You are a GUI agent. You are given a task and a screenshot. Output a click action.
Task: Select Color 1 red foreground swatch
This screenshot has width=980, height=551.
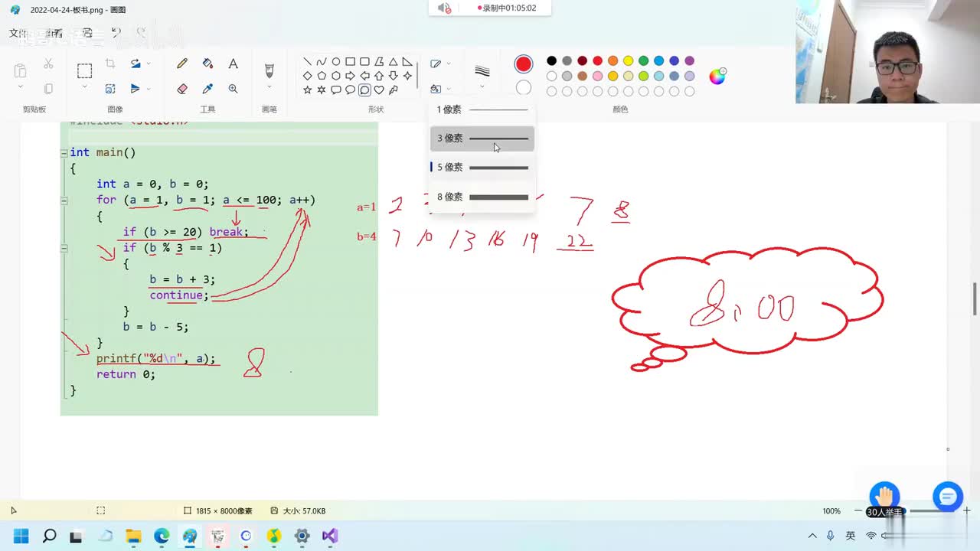point(524,64)
